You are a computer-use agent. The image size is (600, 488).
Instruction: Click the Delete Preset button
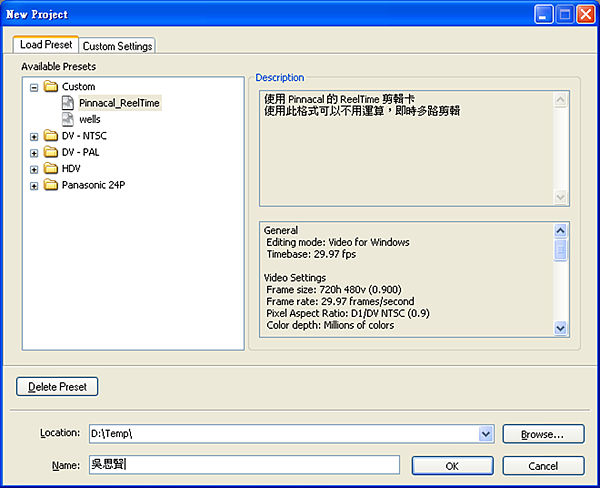tap(57, 387)
